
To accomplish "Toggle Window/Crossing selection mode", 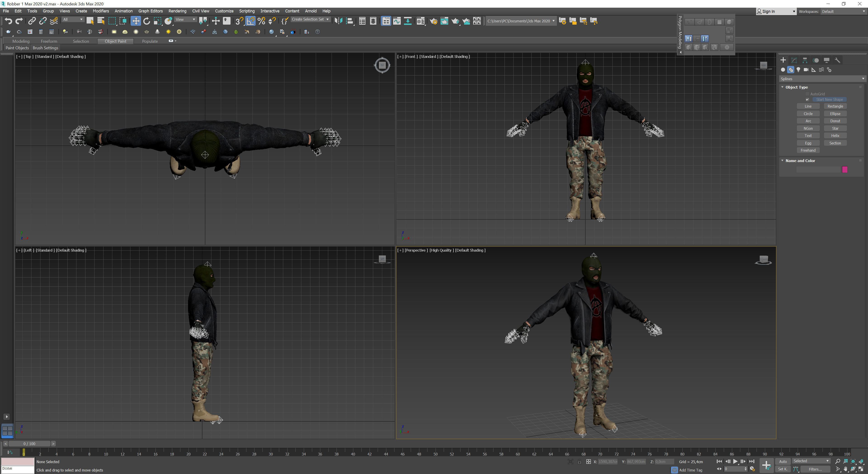I will 123,21.
